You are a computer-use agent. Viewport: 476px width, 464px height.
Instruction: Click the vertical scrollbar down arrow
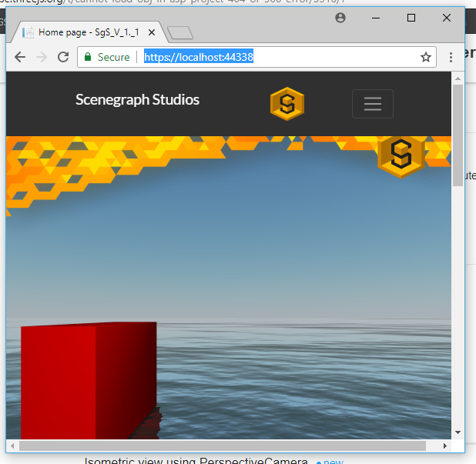coord(458,432)
